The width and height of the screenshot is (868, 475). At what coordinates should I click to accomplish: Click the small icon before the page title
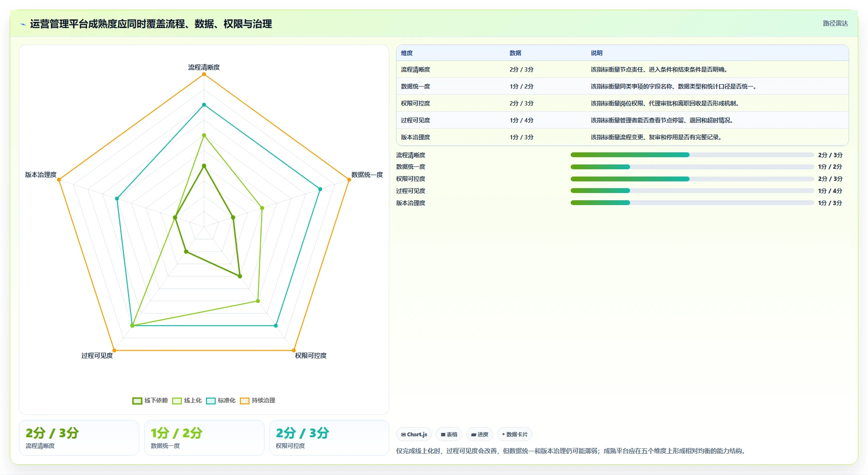[x=23, y=24]
